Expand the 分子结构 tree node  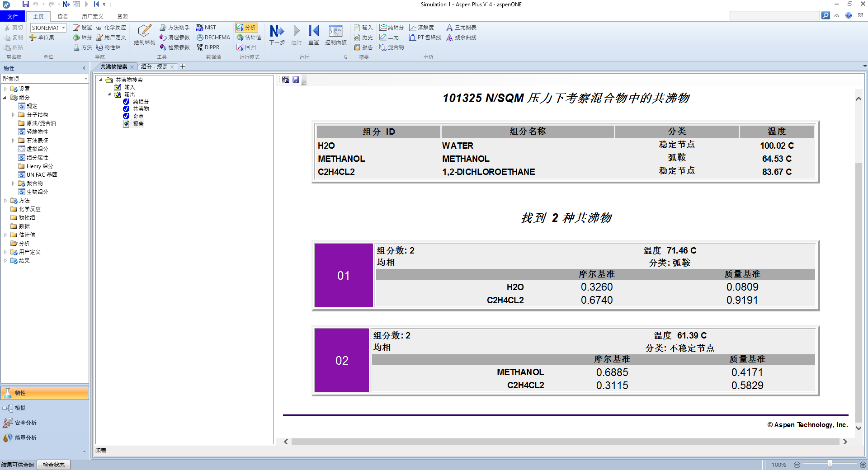point(13,115)
